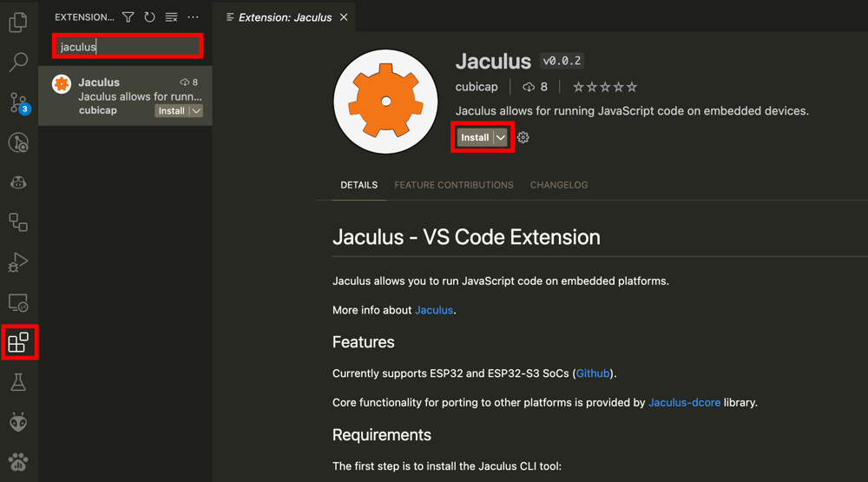
Task: Follow the Jaculus link after More info about
Action: click(434, 310)
